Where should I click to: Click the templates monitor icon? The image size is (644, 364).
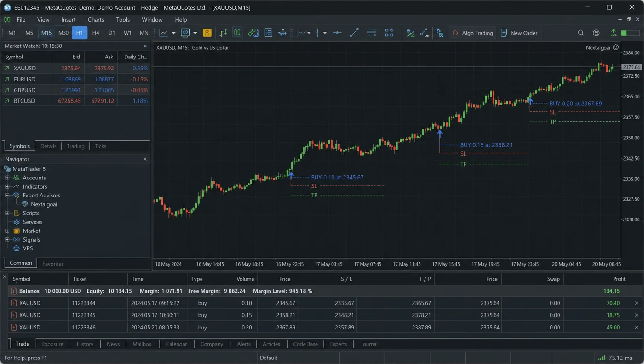click(185, 33)
